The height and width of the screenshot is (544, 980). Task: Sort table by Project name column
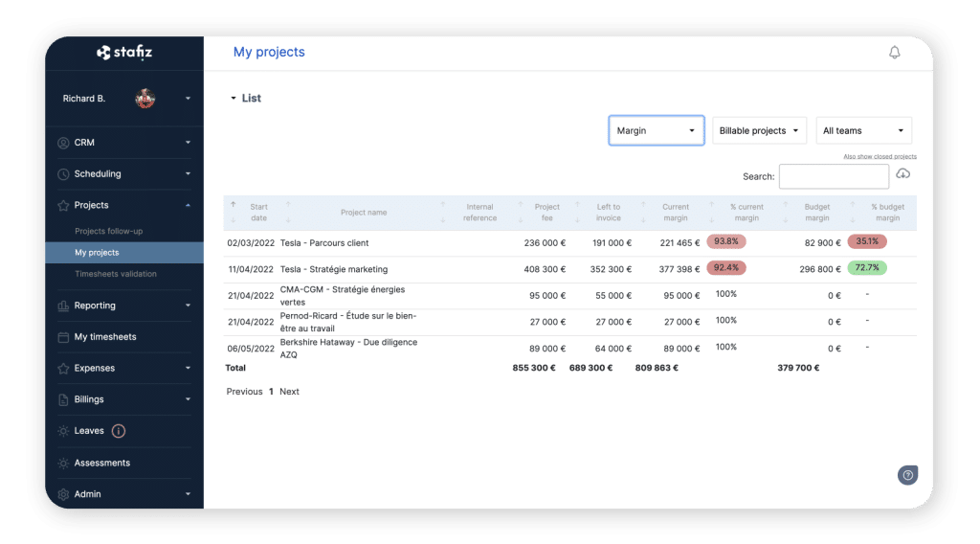pyautogui.click(x=364, y=213)
